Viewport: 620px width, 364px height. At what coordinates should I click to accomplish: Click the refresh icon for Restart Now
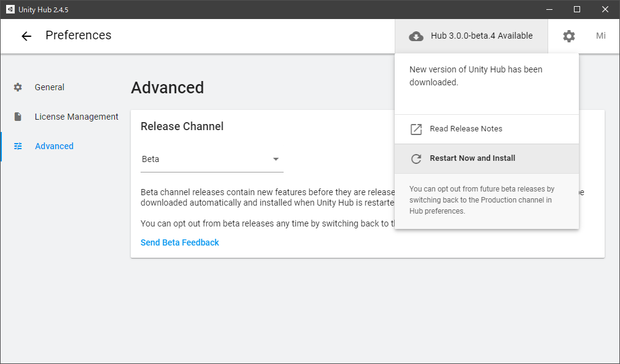(x=416, y=158)
